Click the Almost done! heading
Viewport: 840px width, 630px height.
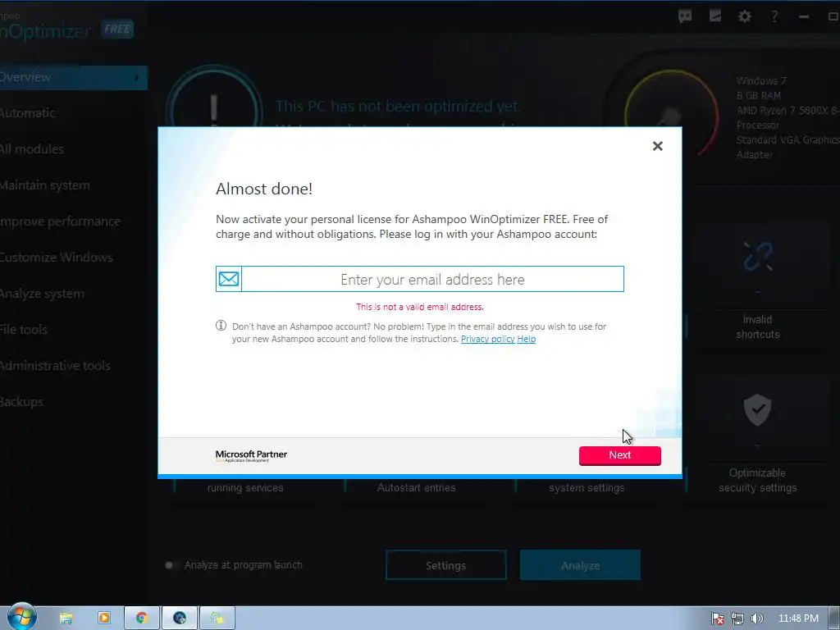[264, 189]
